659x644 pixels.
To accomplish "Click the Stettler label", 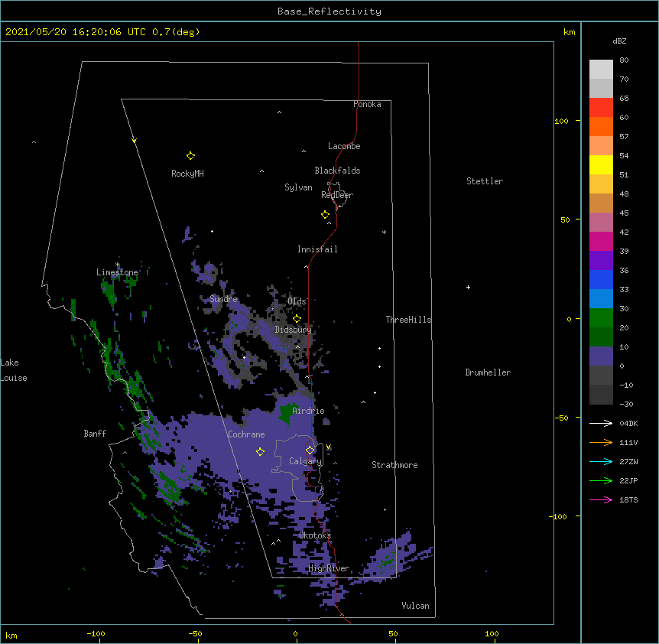I will point(485,181).
